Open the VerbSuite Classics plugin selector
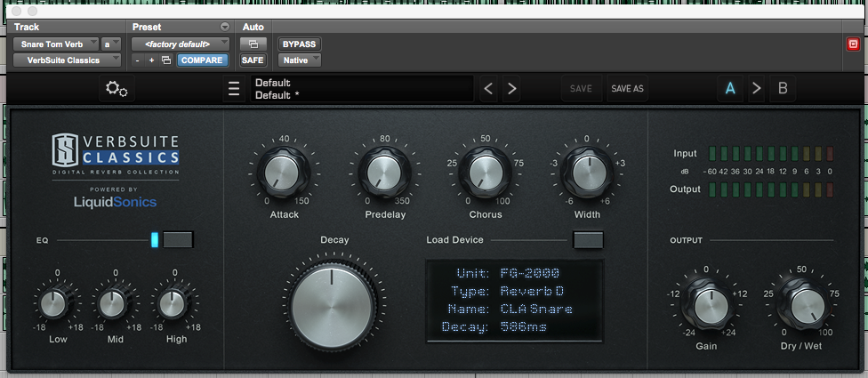 [67, 60]
